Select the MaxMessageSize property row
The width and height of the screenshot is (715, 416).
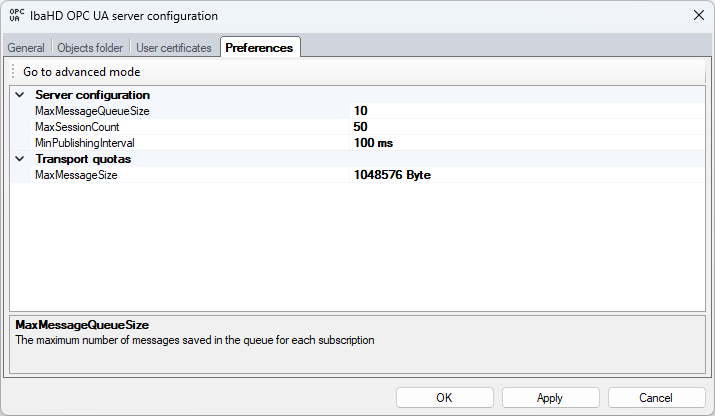76,175
